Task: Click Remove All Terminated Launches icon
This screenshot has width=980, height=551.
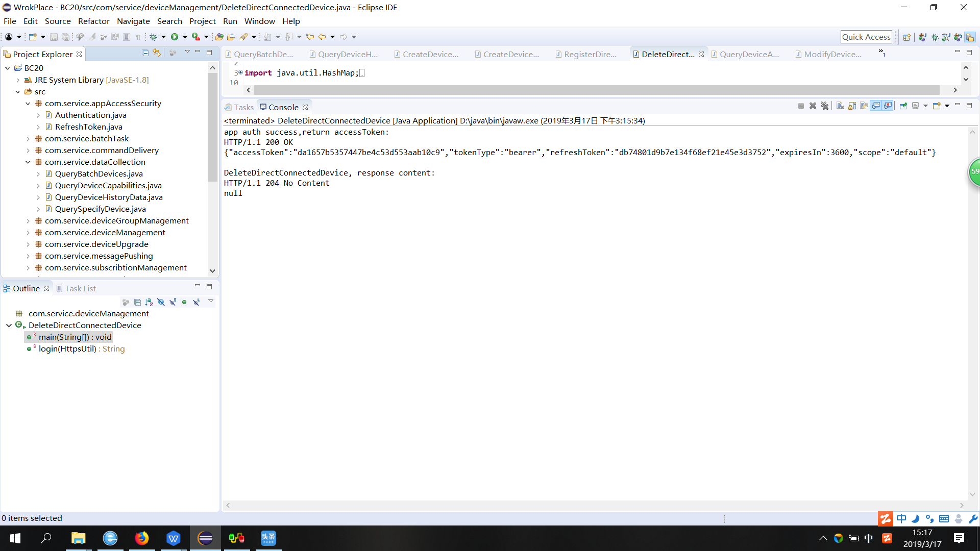Action: (x=824, y=106)
